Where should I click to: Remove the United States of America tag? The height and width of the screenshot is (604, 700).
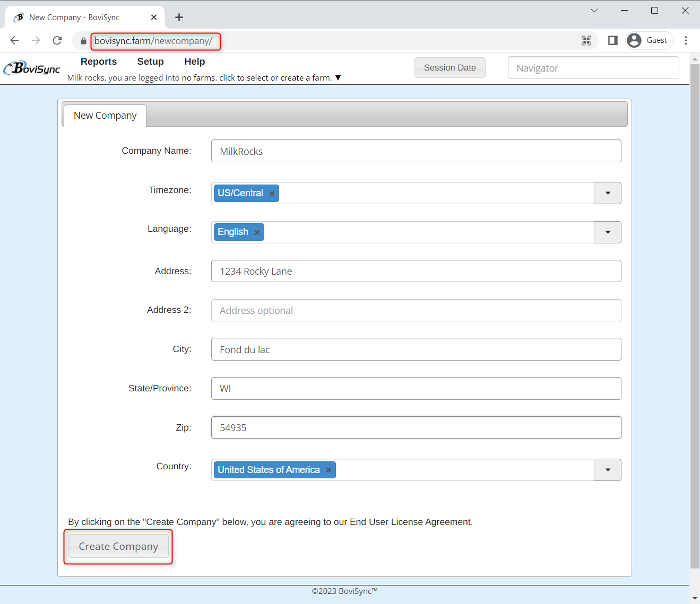[x=329, y=470]
